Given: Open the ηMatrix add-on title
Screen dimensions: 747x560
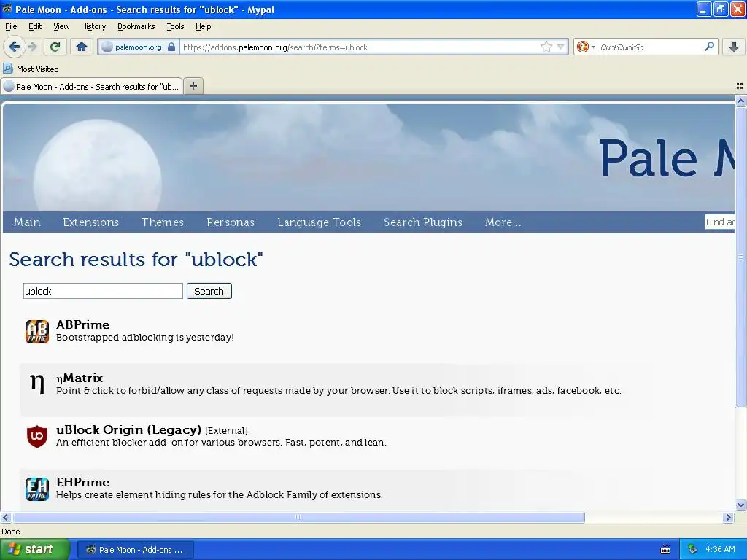Looking at the screenshot, I should (80, 378).
